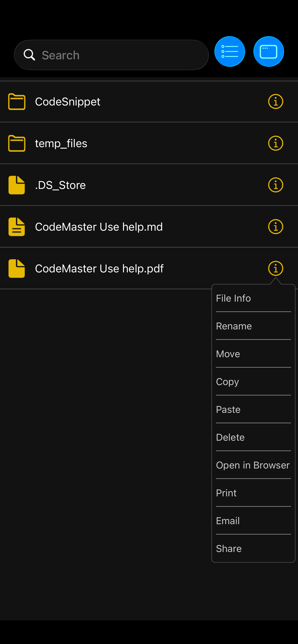This screenshot has height=644, width=298.
Task: Click the search magnifier icon
Action: [x=29, y=55]
